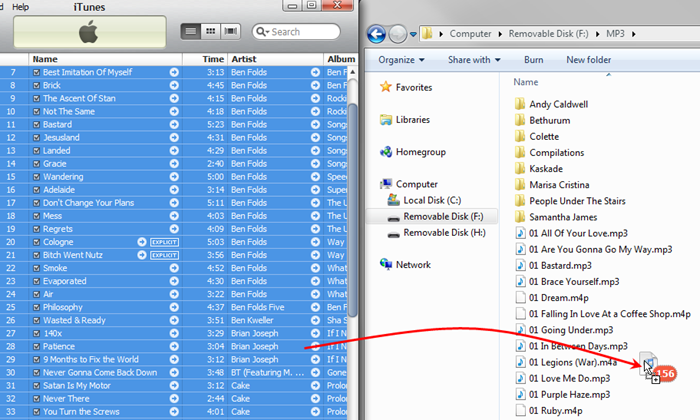Open iTunes search options dropdown arrow
This screenshot has width=700, height=420.
pyautogui.click(x=267, y=33)
